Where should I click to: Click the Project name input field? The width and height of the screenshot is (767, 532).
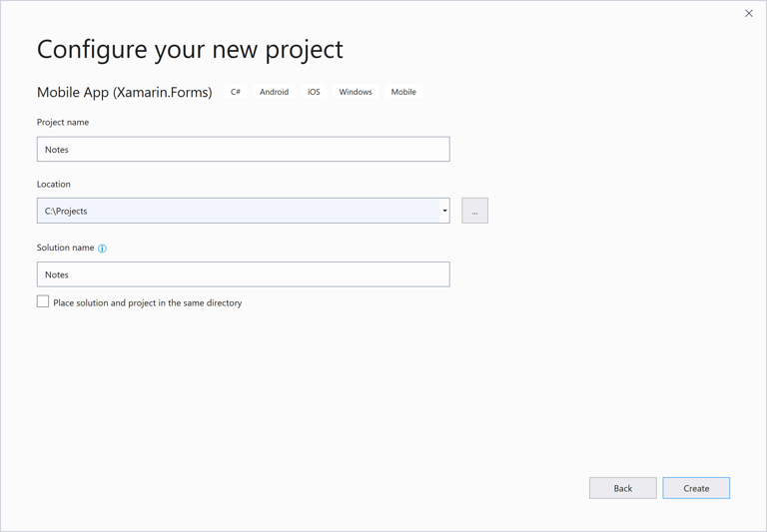click(243, 150)
